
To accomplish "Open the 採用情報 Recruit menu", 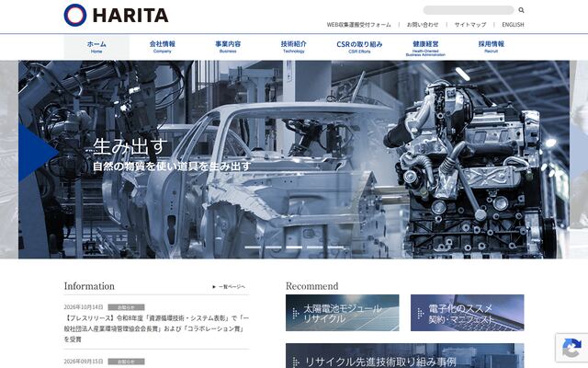I will [x=491, y=47].
